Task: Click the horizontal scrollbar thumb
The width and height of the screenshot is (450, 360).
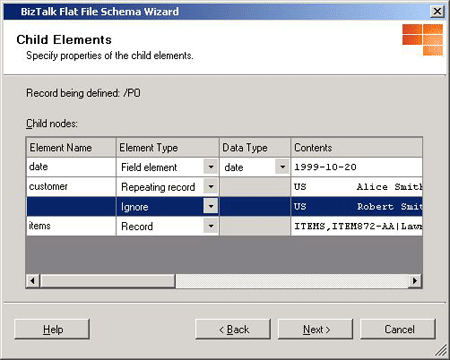Action: (107, 281)
